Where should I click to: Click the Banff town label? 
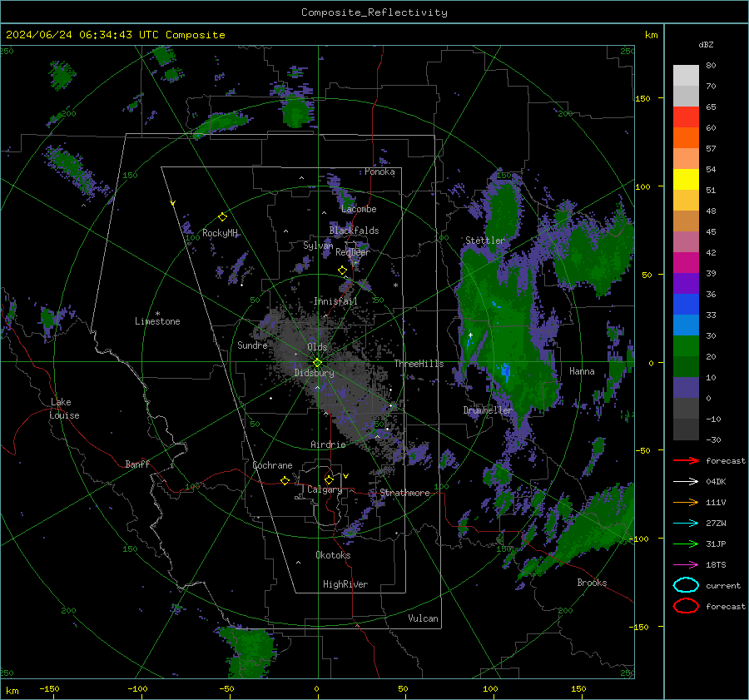[137, 464]
